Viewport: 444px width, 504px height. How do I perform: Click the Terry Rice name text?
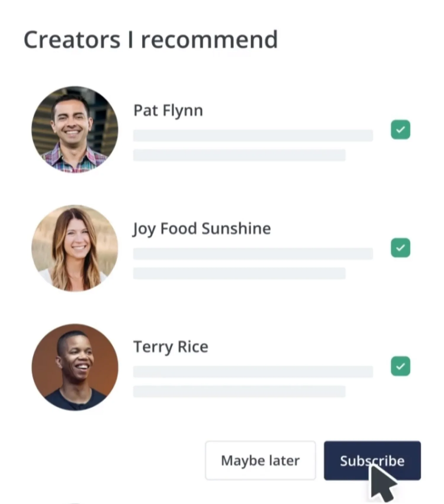[170, 347]
